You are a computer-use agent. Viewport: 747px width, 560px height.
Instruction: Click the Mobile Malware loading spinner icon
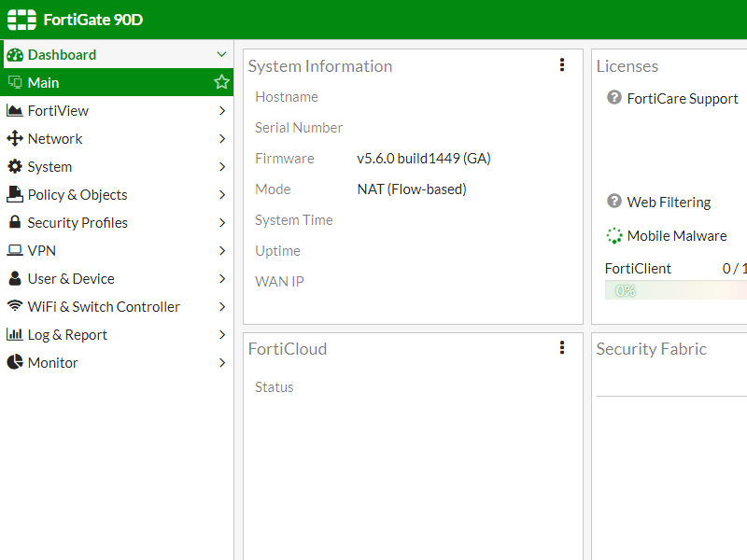[614, 235]
